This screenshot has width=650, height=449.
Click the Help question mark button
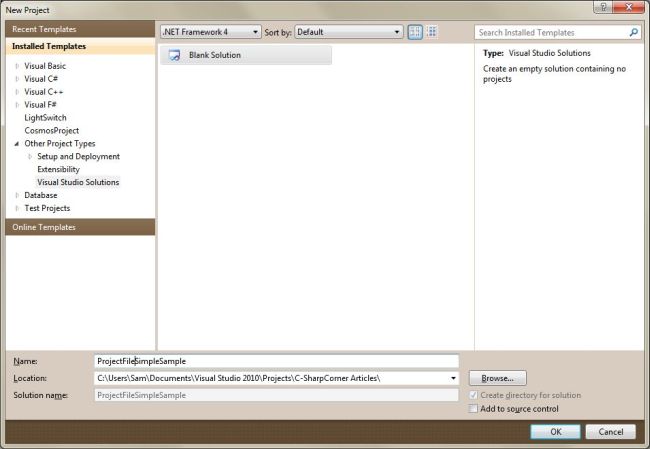[603, 7]
